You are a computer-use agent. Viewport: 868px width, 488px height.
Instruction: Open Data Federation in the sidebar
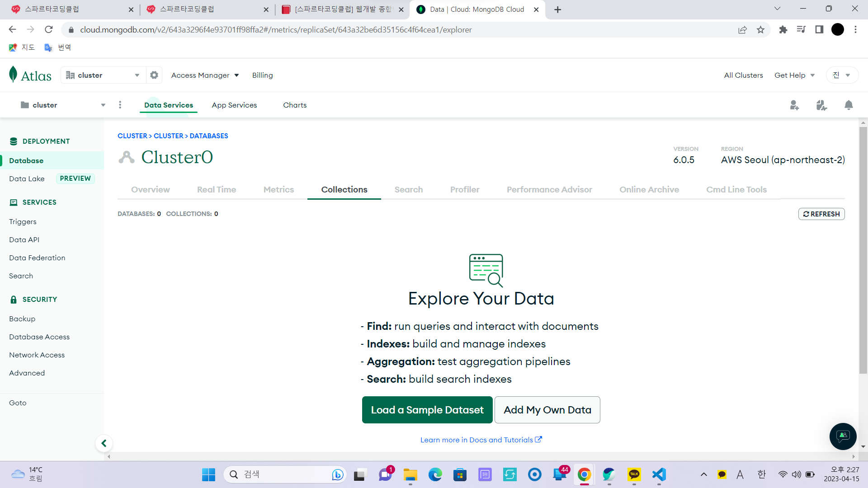tap(37, 258)
